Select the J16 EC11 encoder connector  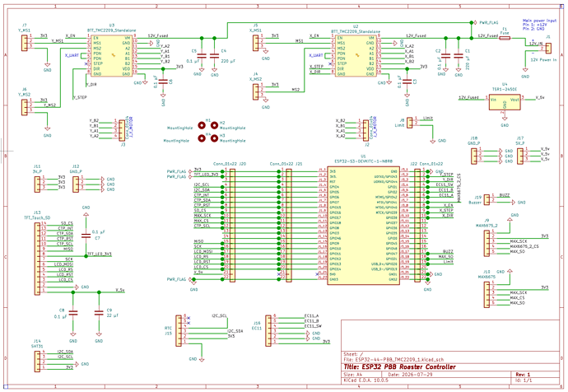tap(268, 330)
